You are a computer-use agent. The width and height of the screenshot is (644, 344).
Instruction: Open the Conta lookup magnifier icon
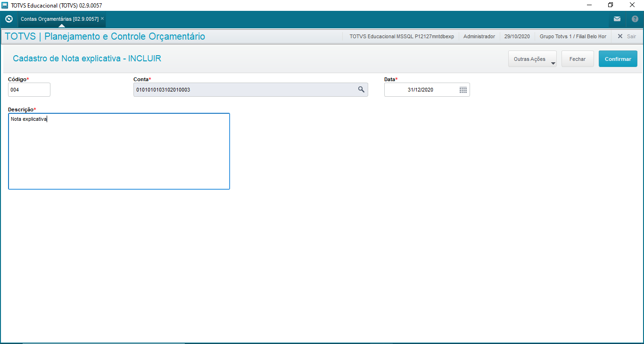pos(361,89)
